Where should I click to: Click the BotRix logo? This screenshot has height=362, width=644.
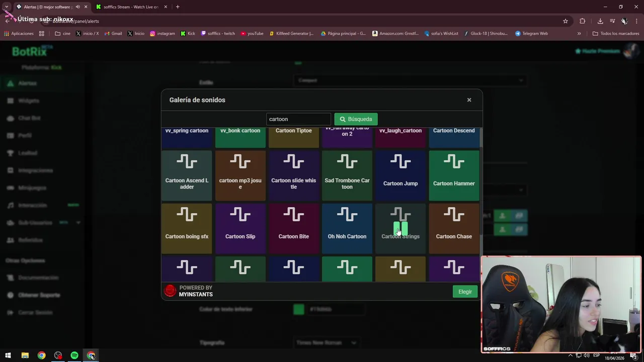32,51
